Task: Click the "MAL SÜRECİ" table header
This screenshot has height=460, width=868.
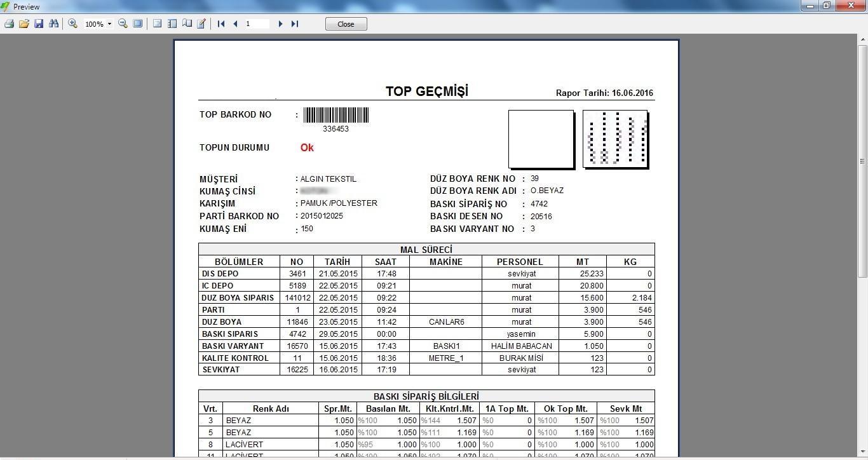Action: (426, 250)
